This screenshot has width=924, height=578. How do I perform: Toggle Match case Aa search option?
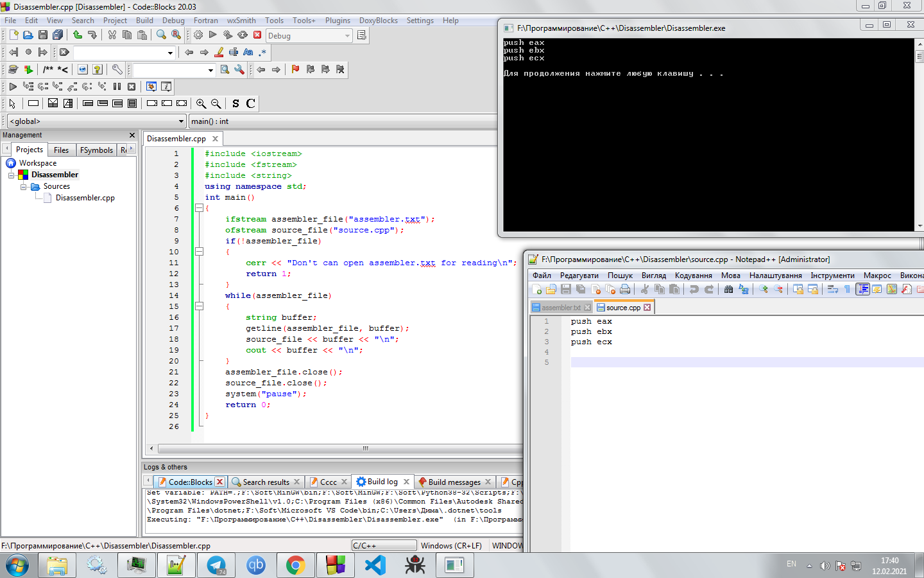coord(248,52)
